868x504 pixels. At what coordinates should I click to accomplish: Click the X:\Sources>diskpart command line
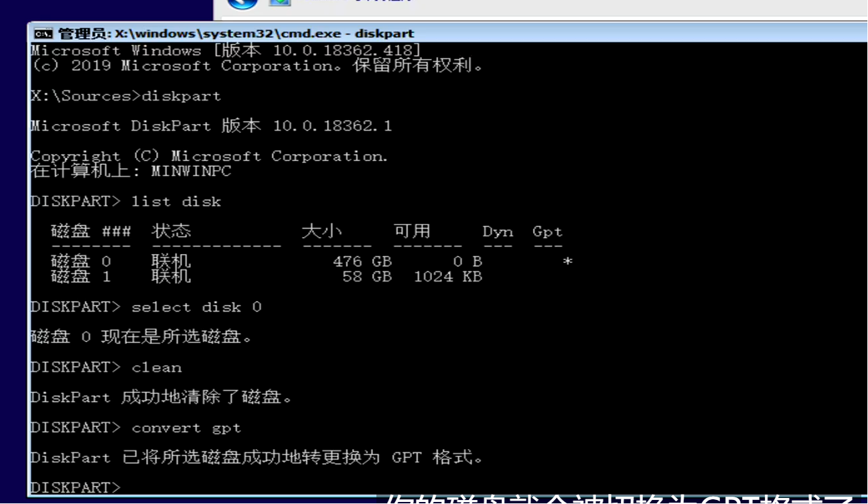point(126,96)
